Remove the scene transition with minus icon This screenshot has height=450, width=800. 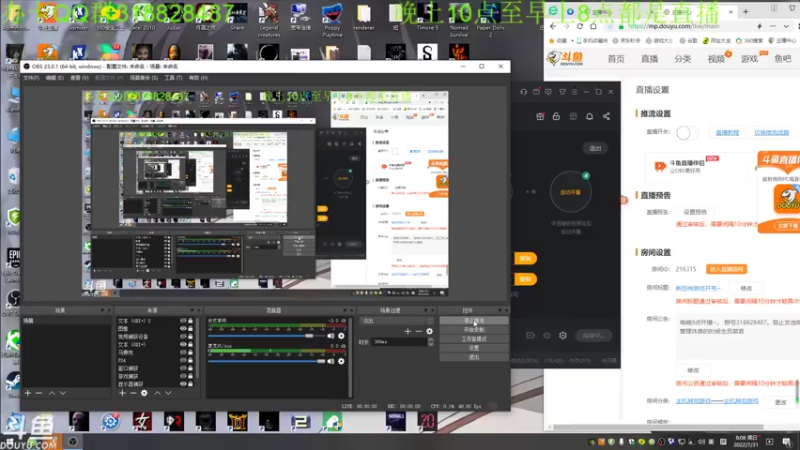[x=418, y=331]
